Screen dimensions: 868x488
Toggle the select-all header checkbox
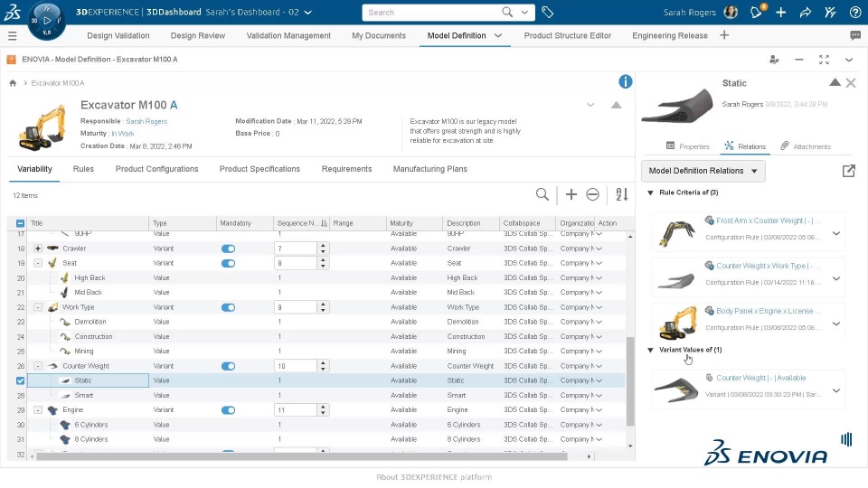tap(21, 223)
